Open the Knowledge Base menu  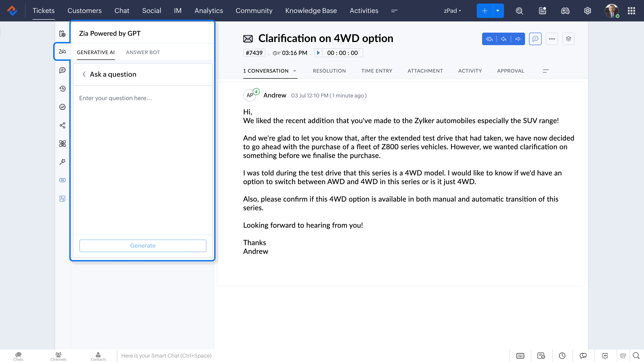click(311, 11)
